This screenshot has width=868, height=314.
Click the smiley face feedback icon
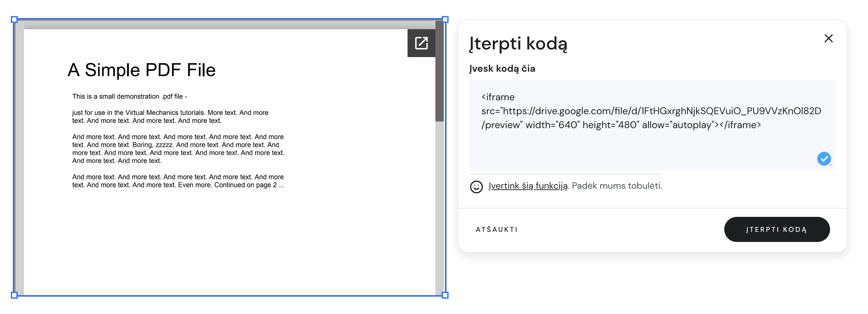(476, 187)
